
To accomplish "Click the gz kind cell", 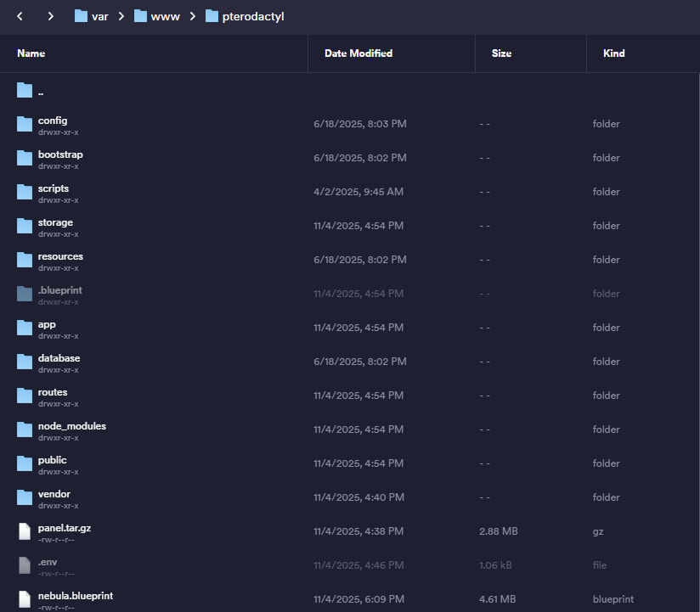I will [x=598, y=531].
